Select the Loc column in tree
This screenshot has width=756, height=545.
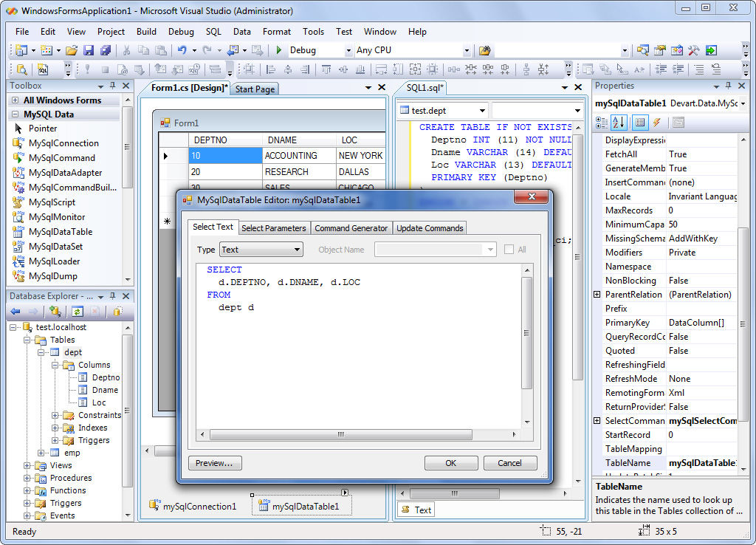[x=99, y=402]
